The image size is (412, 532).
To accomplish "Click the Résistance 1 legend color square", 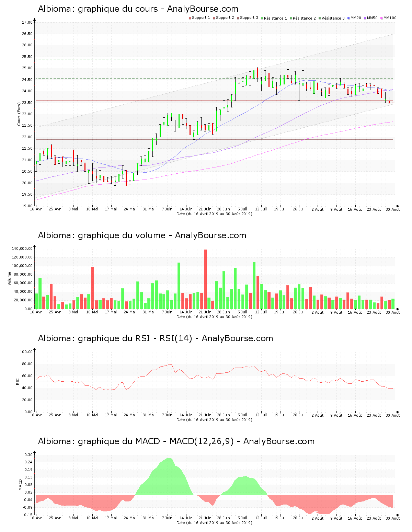I will pos(262,18).
